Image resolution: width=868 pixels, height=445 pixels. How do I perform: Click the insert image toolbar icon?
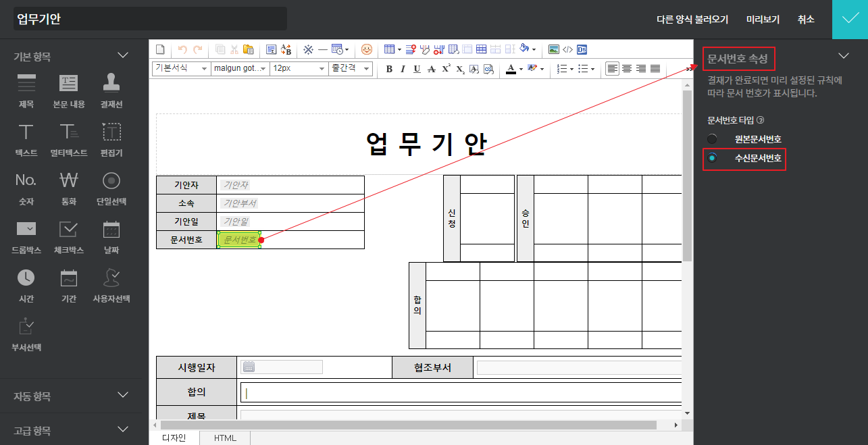pos(553,49)
